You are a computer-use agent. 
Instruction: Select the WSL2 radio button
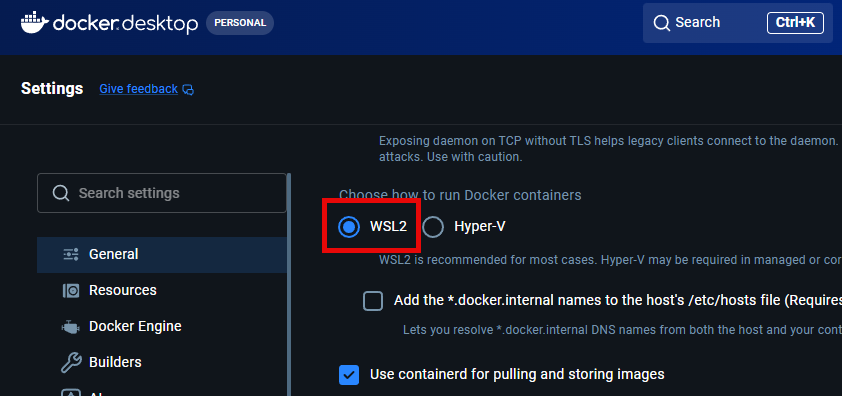coord(349,227)
